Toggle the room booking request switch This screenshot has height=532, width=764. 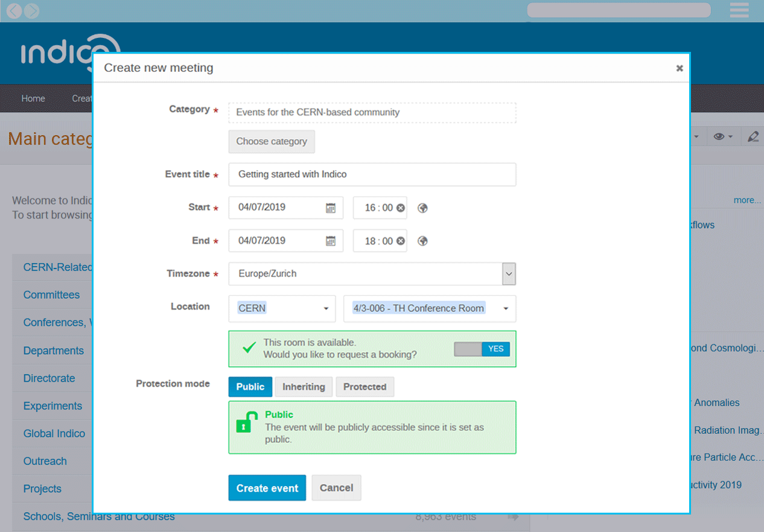tap(482, 349)
